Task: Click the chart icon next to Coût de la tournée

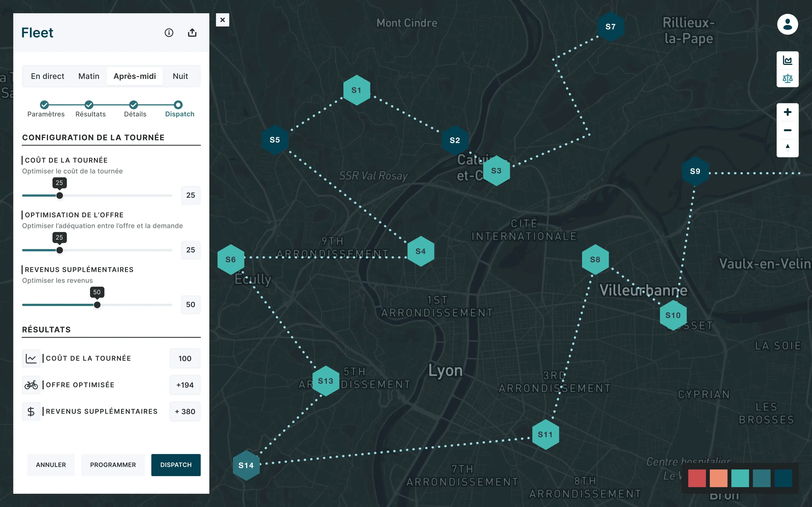Action: click(x=31, y=358)
